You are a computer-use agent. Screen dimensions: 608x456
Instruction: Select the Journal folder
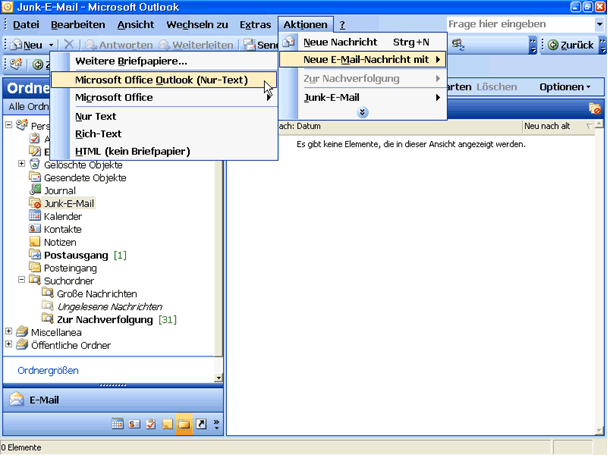tap(60, 191)
